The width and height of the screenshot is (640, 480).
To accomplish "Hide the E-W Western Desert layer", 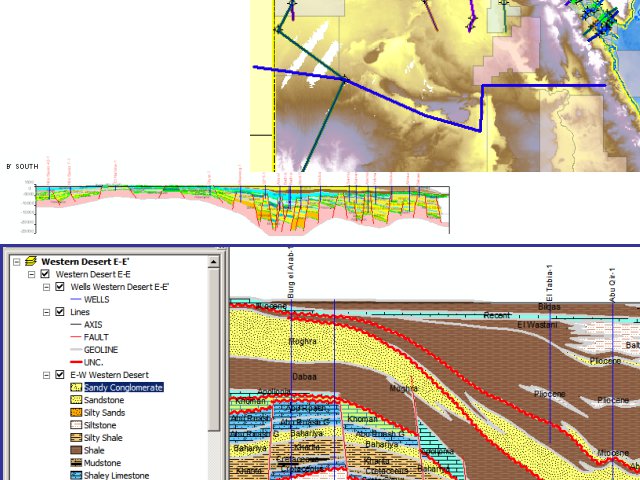I will pos(60,375).
